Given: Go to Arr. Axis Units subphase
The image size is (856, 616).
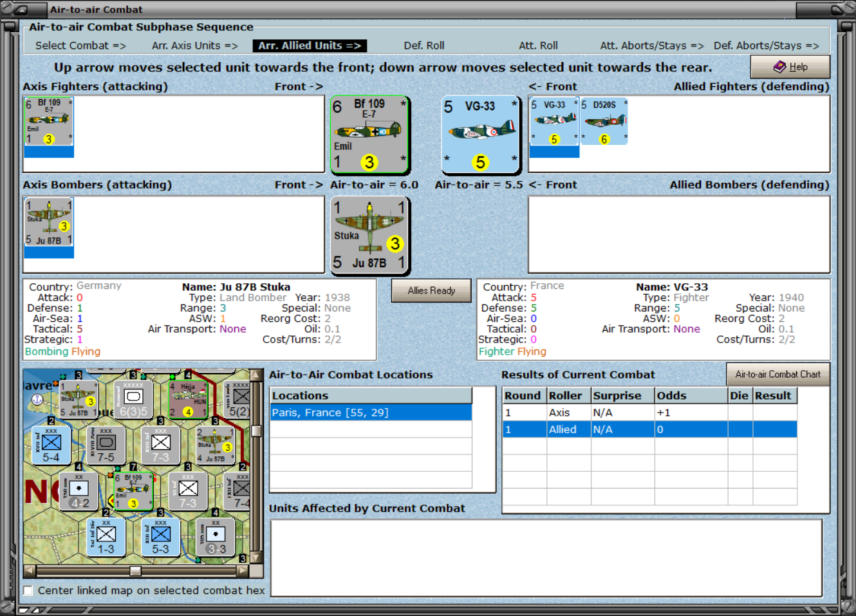Looking at the screenshot, I should (195, 46).
